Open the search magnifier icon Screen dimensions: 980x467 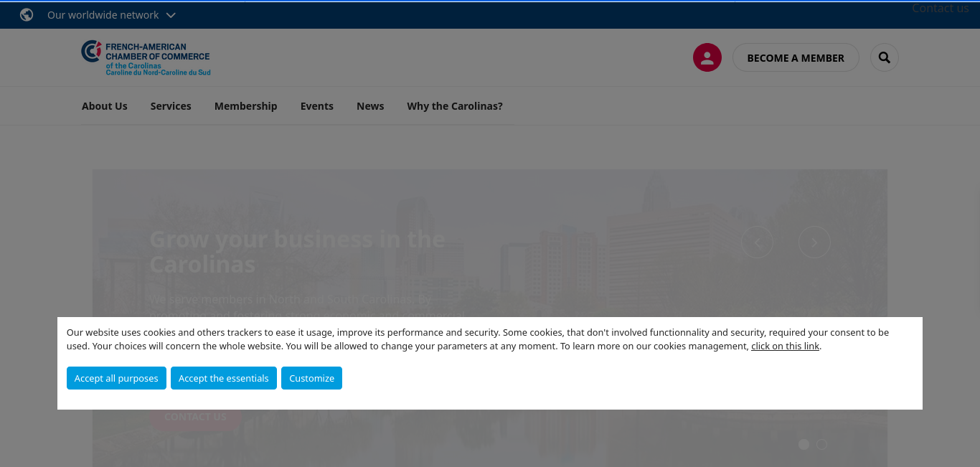[884, 57]
